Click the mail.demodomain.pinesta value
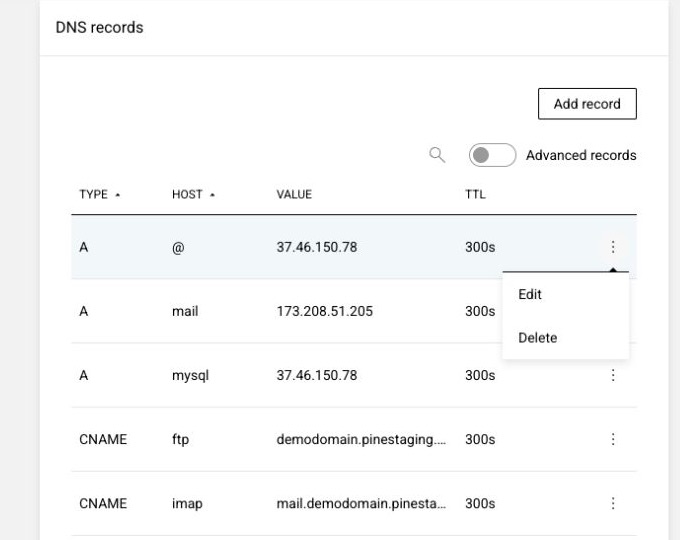Viewport: 680px width, 540px height. point(361,504)
